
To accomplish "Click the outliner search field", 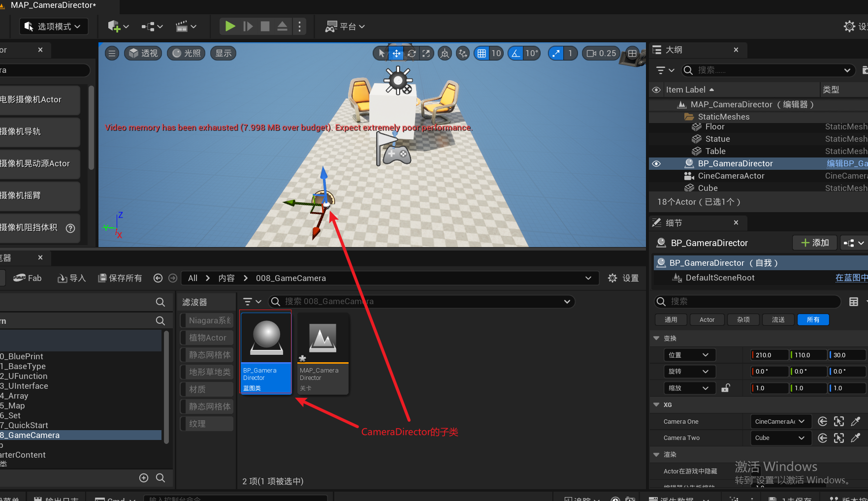I will pyautogui.click(x=767, y=70).
